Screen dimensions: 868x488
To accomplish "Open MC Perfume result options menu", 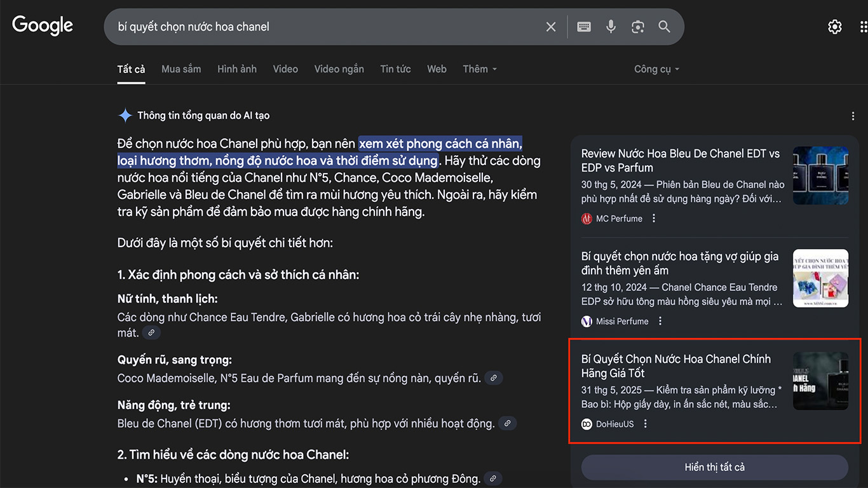I will click(654, 219).
